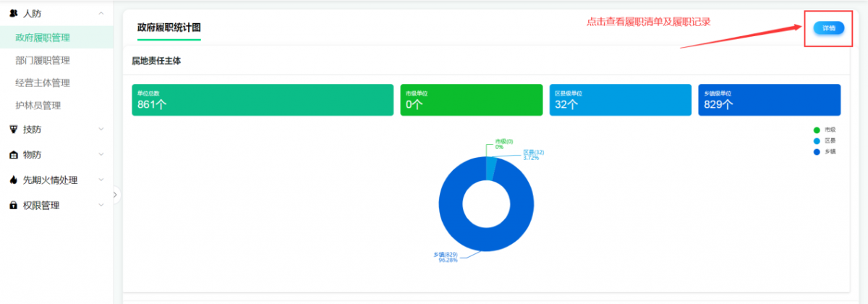Viewport: 868px width, 304px height.
Task: Click the 权限管理 lock icon
Action: click(x=13, y=206)
